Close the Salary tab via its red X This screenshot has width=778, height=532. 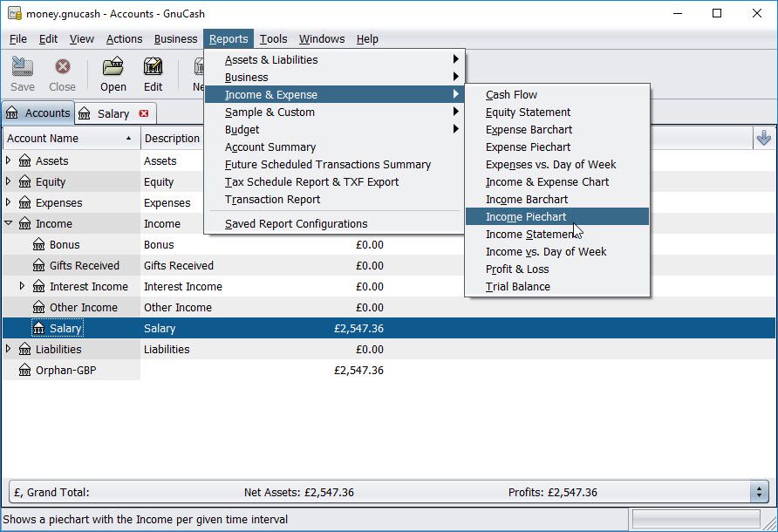pos(142,113)
